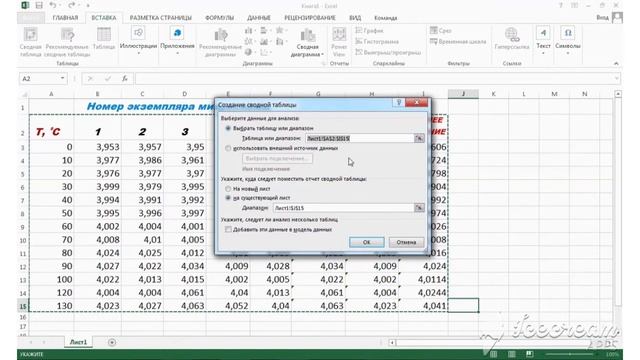Click the vertical scrollbar up arrow
The height and width of the screenshot is (360, 640).
(618, 94)
